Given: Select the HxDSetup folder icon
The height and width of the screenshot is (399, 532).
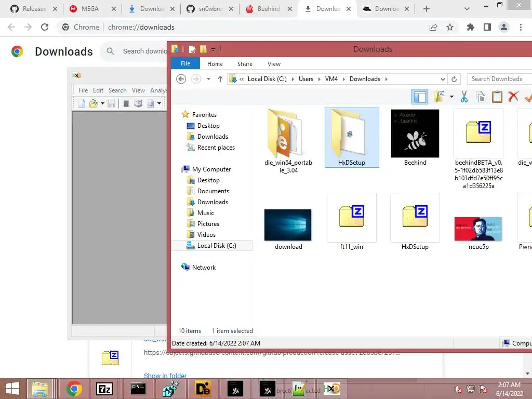Looking at the screenshot, I should click(x=352, y=137).
